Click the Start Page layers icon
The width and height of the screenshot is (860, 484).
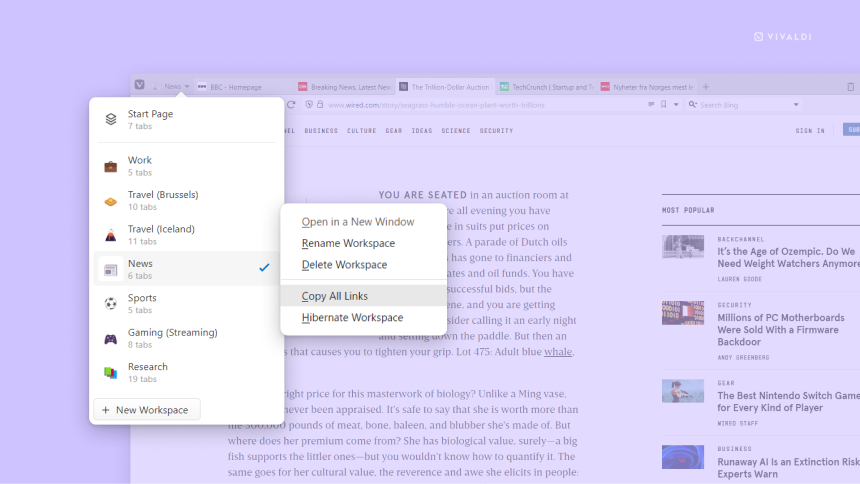pyautogui.click(x=111, y=119)
